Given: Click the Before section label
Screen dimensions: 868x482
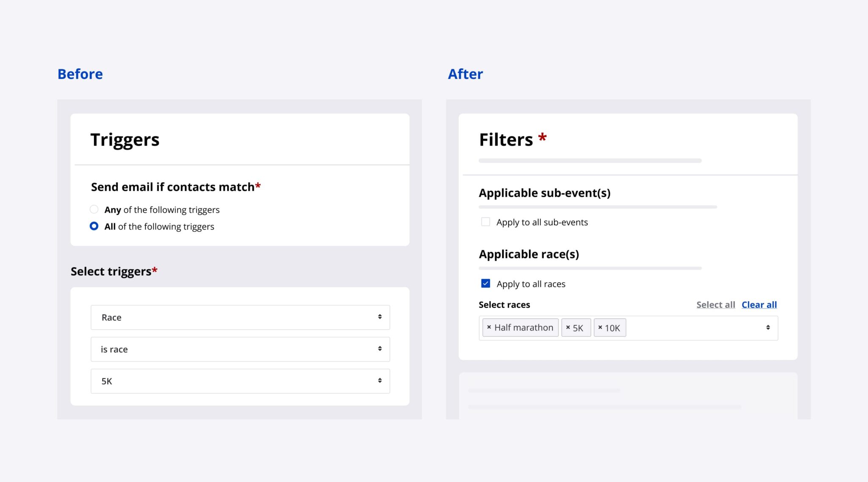Looking at the screenshot, I should click(80, 74).
